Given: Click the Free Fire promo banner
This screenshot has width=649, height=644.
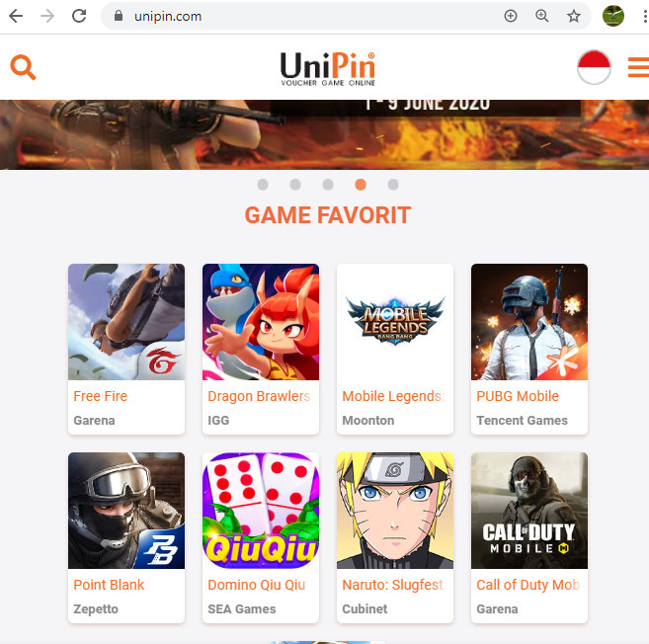Looking at the screenshot, I should pyautogui.click(x=324, y=134).
